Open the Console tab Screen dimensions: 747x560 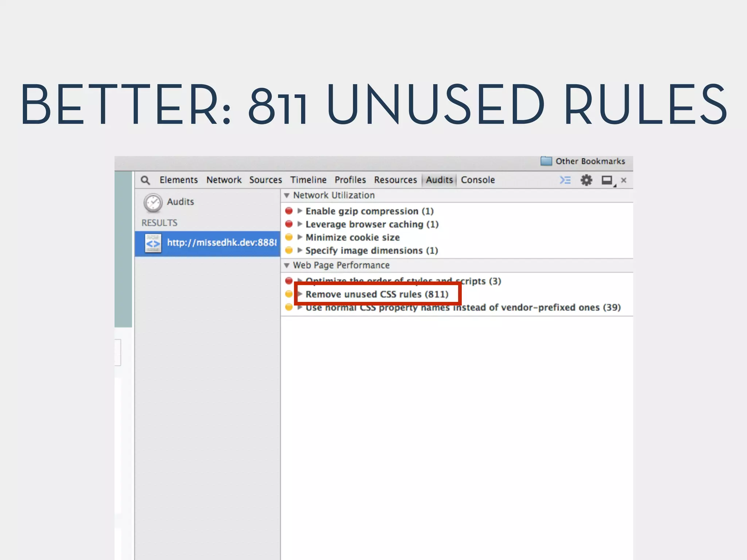(x=477, y=180)
